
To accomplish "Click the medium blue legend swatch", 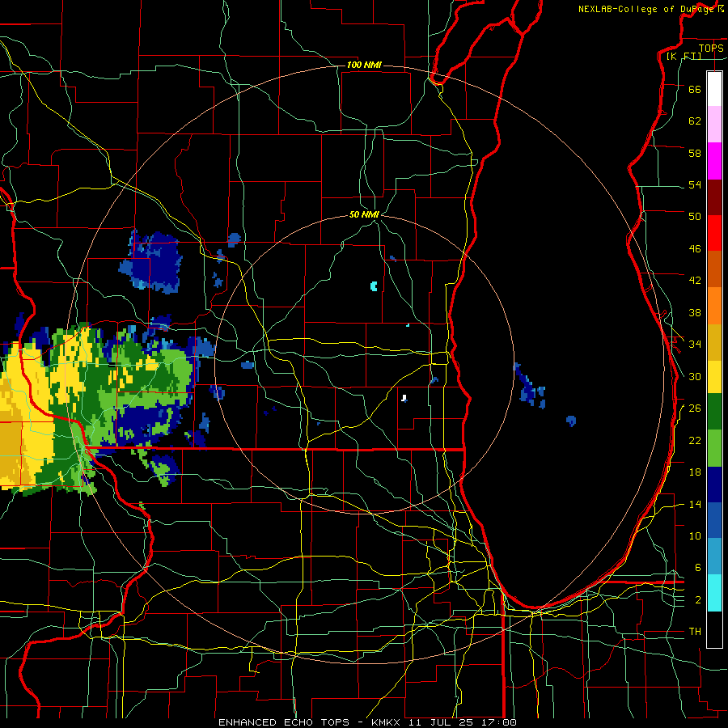I will 714,520.
